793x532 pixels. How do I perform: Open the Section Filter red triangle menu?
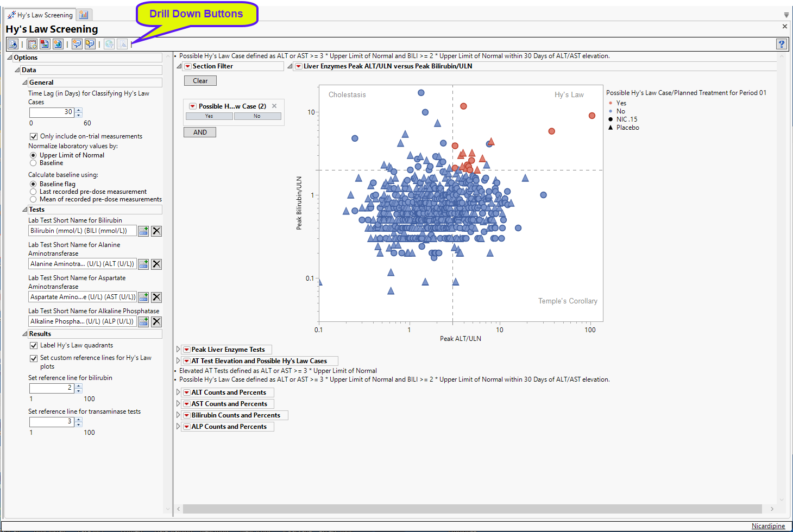(188, 66)
